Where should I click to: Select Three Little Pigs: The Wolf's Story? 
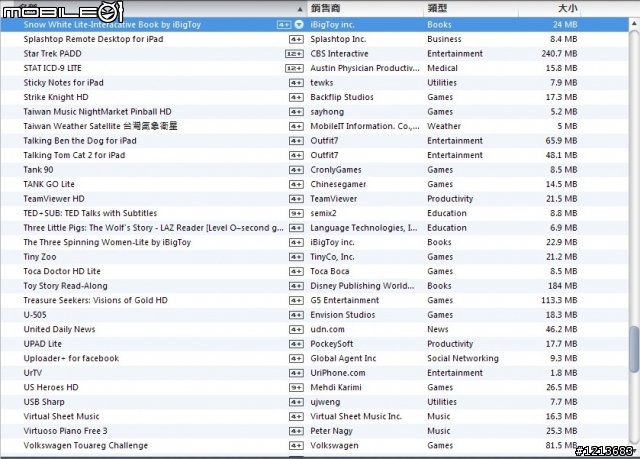pyautogui.click(x=153, y=228)
